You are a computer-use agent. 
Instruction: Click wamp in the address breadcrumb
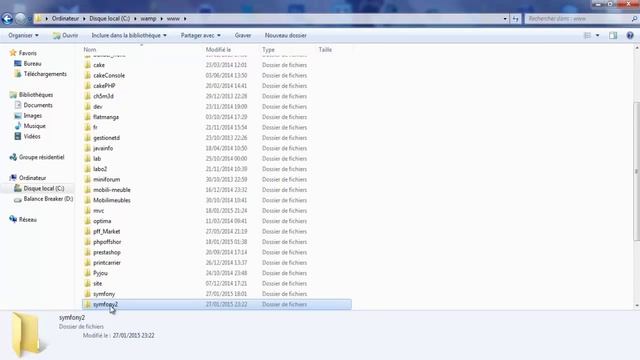[148, 19]
